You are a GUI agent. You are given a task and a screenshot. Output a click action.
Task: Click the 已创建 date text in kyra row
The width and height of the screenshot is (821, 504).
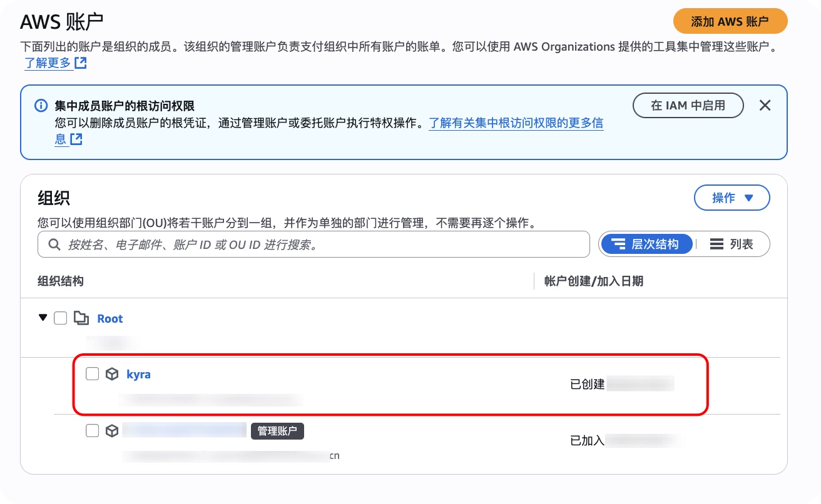(588, 384)
